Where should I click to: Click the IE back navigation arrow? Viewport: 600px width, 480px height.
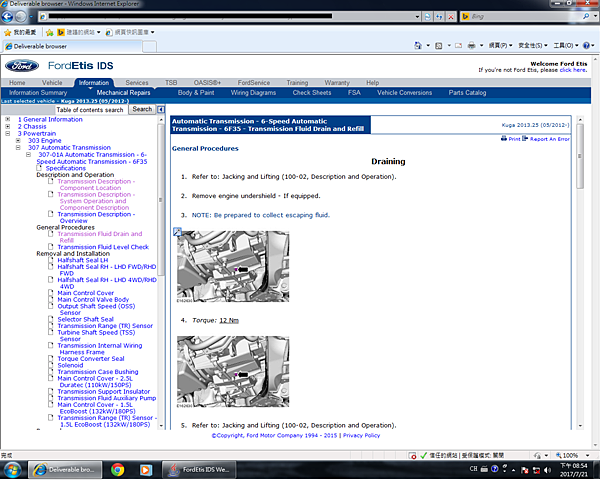tap(7, 16)
